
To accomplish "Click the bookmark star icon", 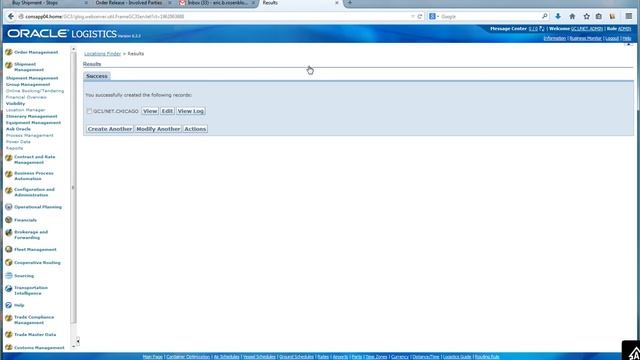I will point(587,16).
